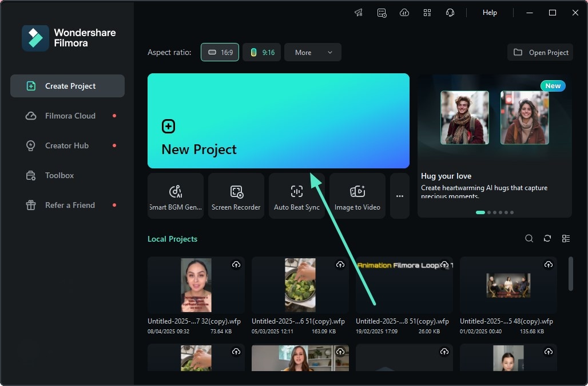Image resolution: width=588 pixels, height=386 pixels.
Task: Open the task list icon in title bar
Action: click(382, 13)
